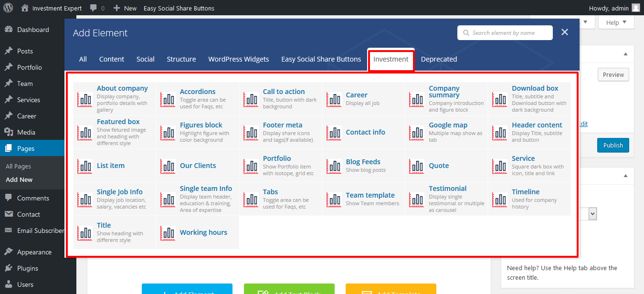Click the Dashboard gauge icon in sidebar
Viewport: 644px width, 294px height.
click(x=9, y=30)
